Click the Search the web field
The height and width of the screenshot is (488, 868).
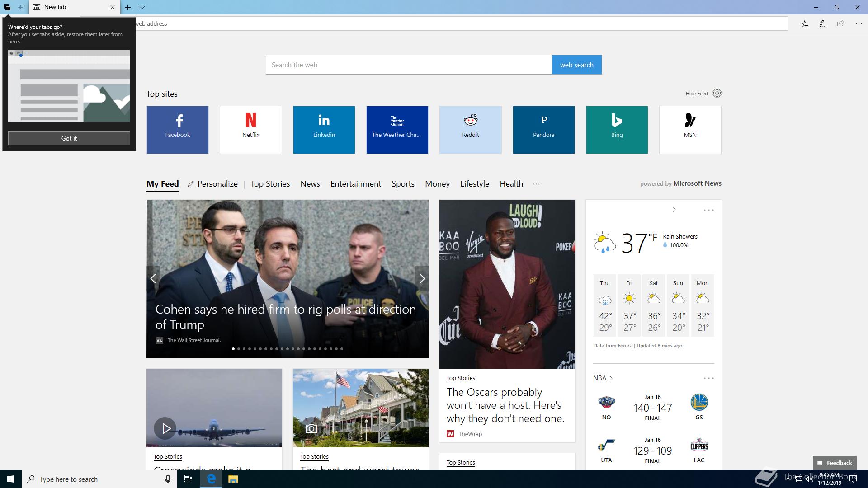(409, 65)
